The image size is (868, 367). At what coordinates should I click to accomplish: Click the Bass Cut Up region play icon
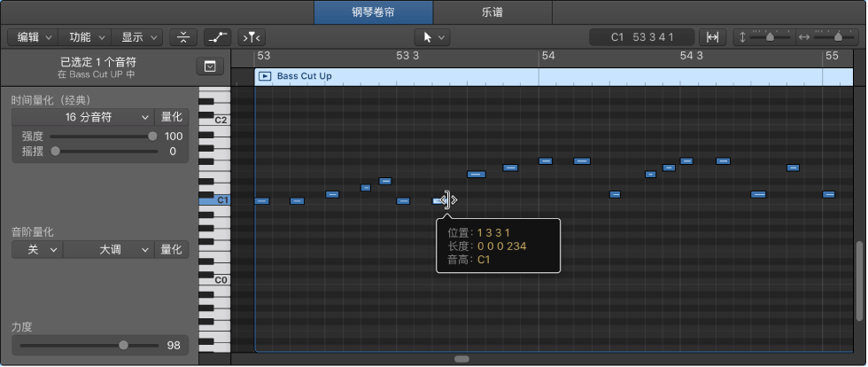pyautogui.click(x=265, y=76)
